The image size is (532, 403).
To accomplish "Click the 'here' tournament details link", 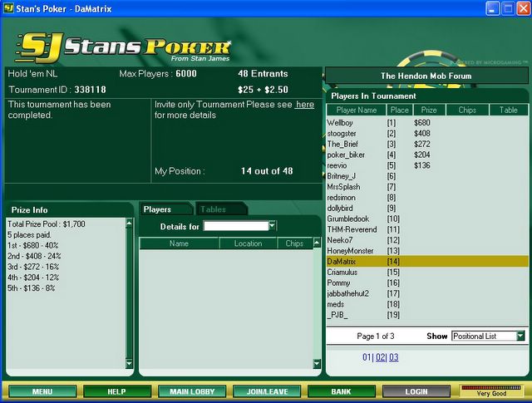I will [305, 105].
